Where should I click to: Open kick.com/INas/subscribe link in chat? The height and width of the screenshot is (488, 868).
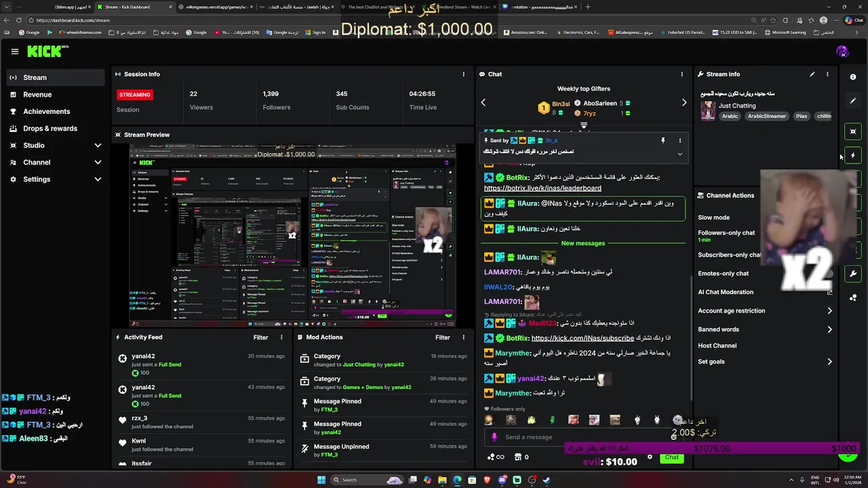[583, 338]
